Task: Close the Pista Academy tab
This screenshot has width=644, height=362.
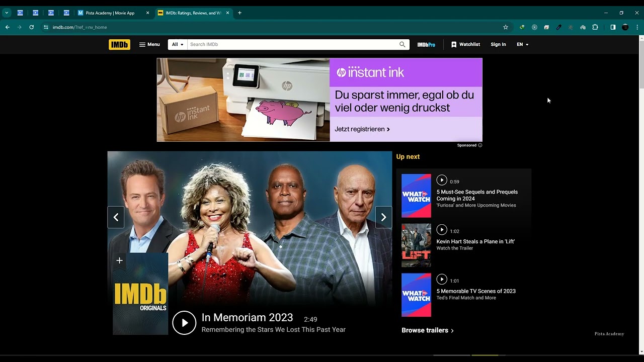Action: point(147,13)
